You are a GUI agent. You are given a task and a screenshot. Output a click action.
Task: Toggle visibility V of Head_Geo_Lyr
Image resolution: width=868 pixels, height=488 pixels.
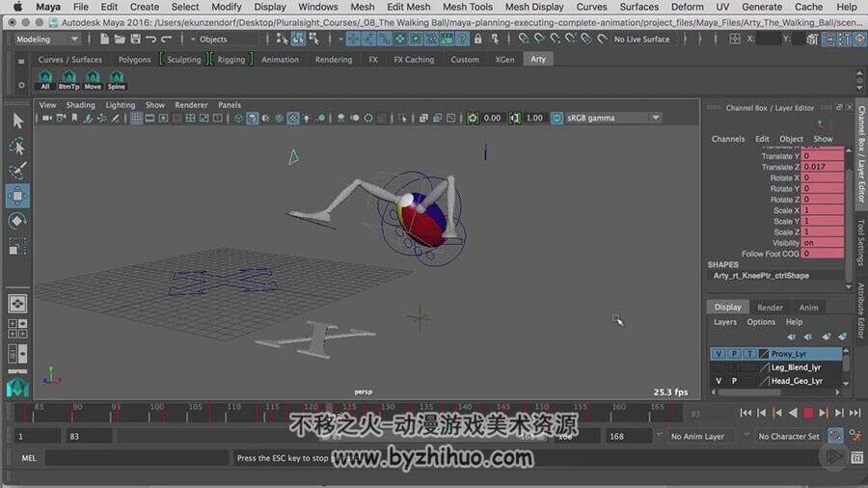[719, 381]
